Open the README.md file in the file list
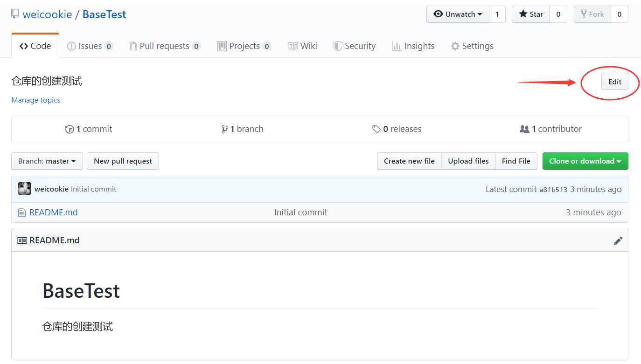This screenshot has height=364, width=641. click(53, 213)
